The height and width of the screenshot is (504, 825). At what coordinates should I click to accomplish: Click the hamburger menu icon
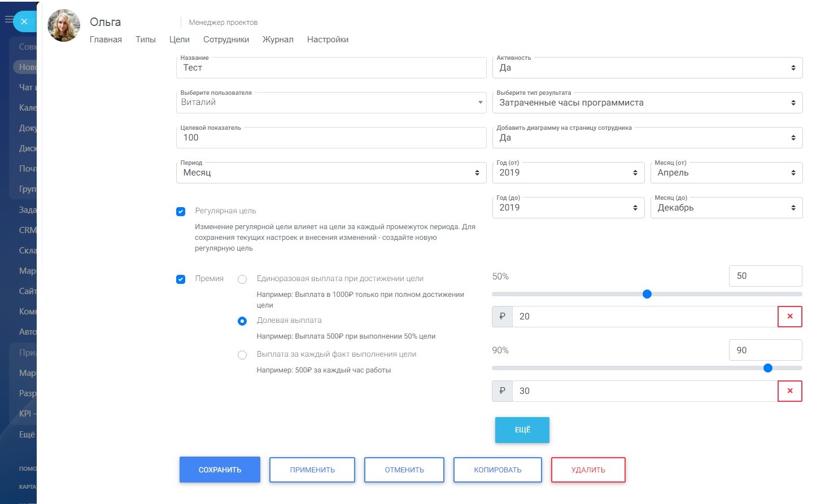(x=8, y=20)
